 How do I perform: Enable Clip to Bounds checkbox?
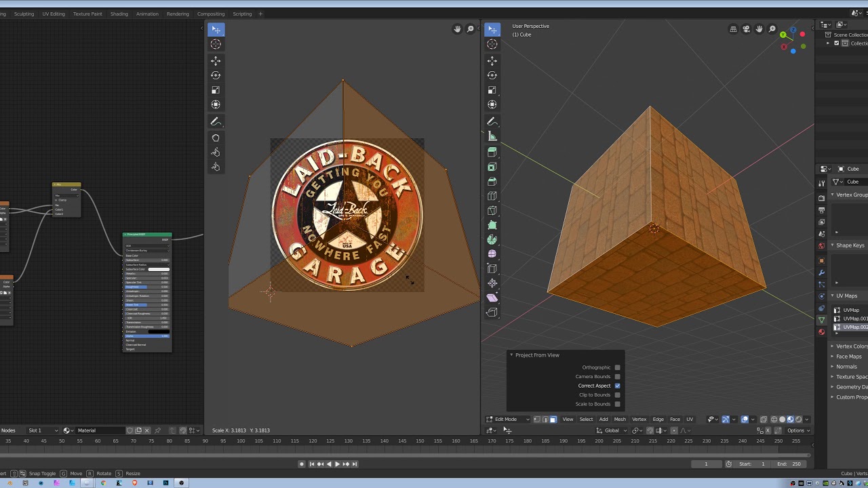(617, 395)
